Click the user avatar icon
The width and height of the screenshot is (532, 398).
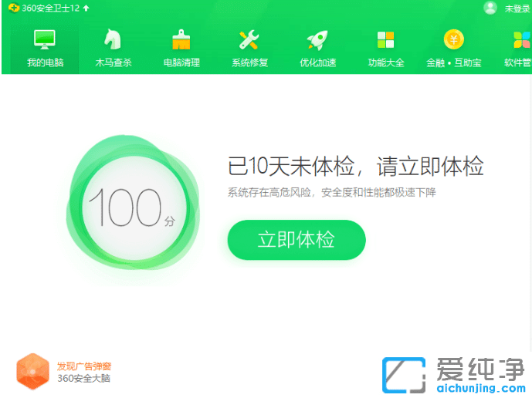pyautogui.click(x=490, y=8)
